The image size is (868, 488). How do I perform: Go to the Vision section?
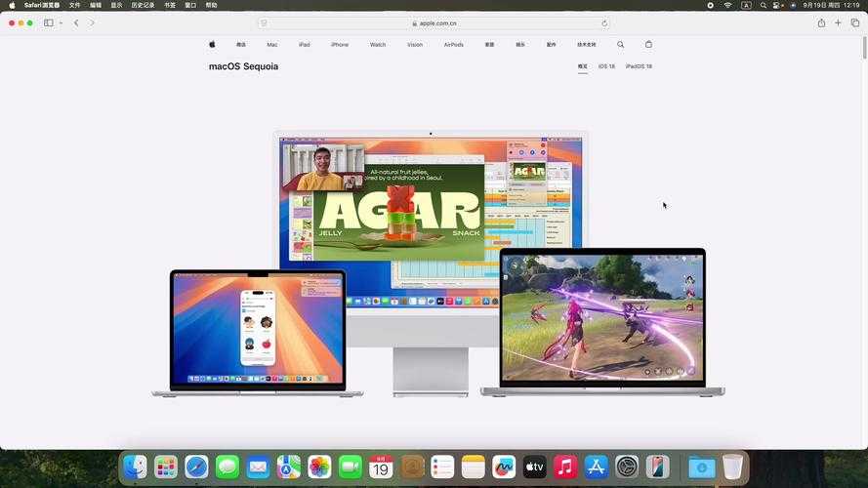point(415,44)
